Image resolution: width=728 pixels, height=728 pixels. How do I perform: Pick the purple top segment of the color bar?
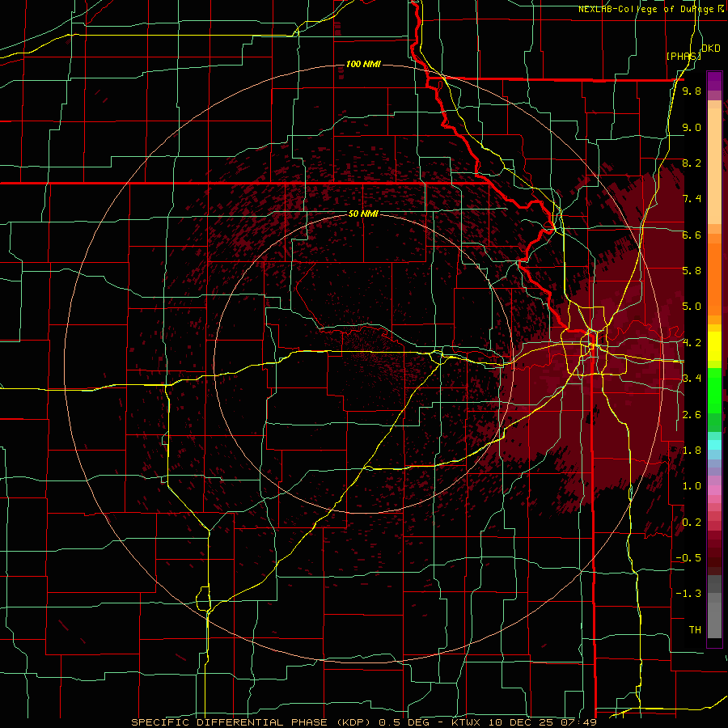pyautogui.click(x=714, y=81)
